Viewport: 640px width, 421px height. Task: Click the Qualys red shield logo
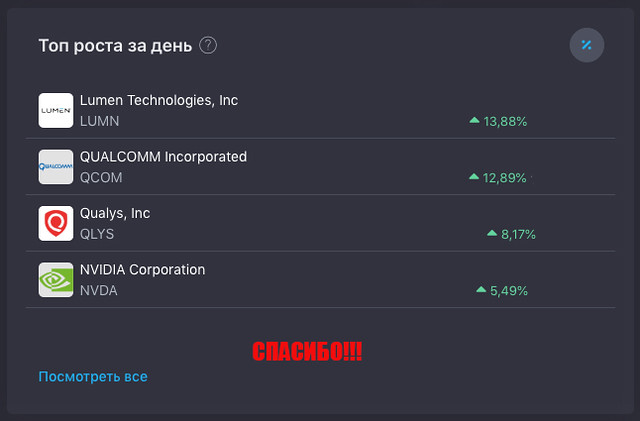pyautogui.click(x=56, y=223)
